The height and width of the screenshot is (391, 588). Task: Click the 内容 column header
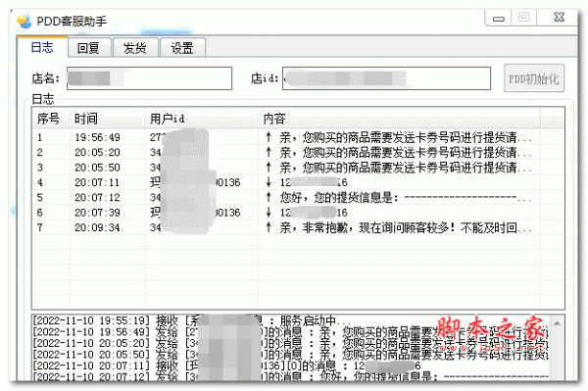(399, 119)
